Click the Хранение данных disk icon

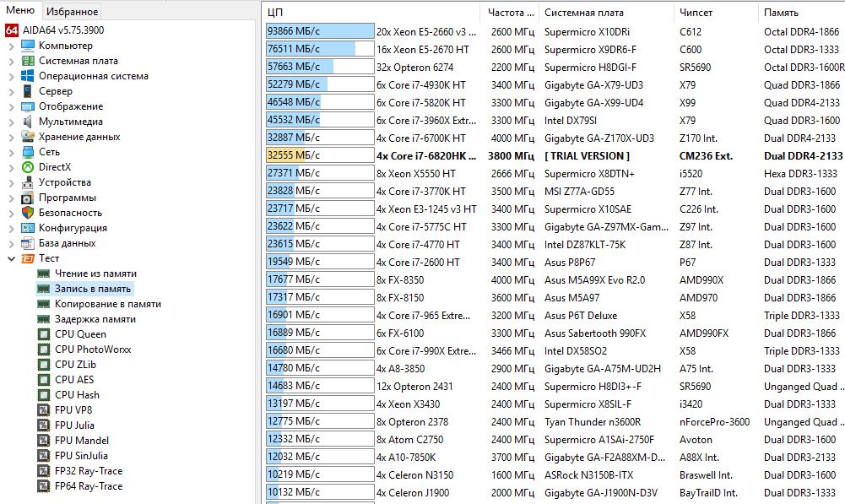click(28, 137)
